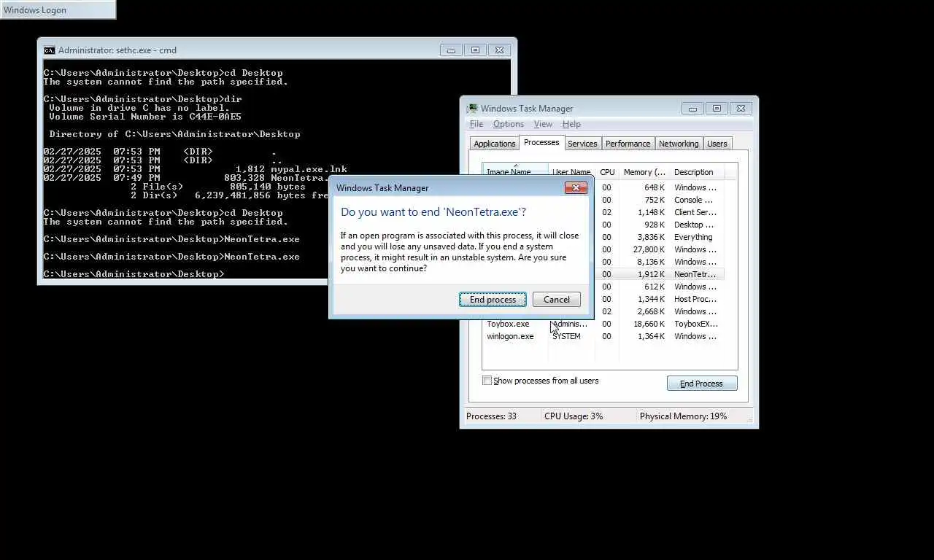Enable Show processes from all users
934x560 pixels.
tap(487, 381)
